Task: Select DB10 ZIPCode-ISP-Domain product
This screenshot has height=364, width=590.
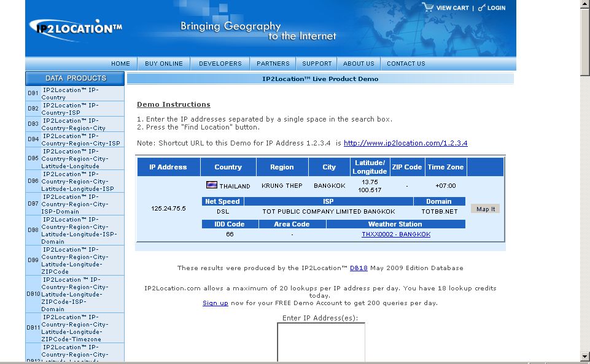Action: point(75,294)
